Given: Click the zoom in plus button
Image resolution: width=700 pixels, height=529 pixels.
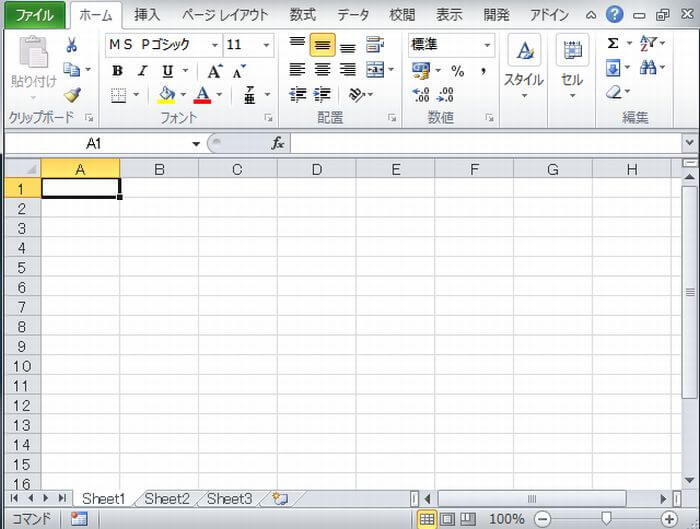Looking at the screenshot, I should click(x=669, y=519).
